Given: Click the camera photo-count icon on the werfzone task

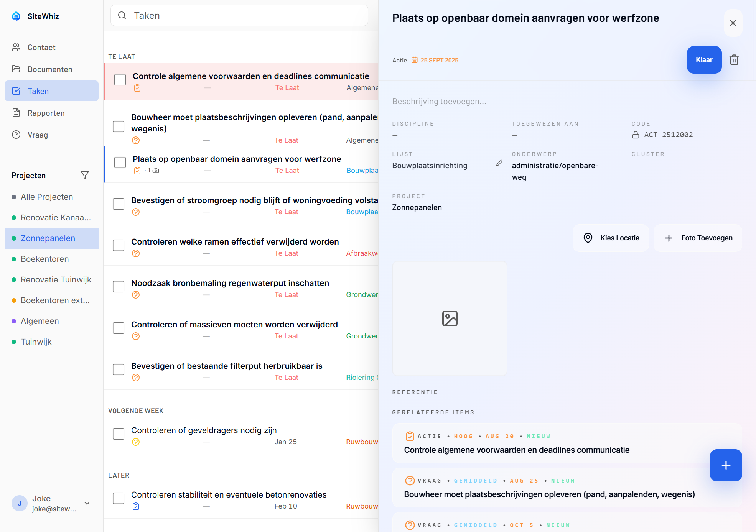Looking at the screenshot, I should click(156, 171).
